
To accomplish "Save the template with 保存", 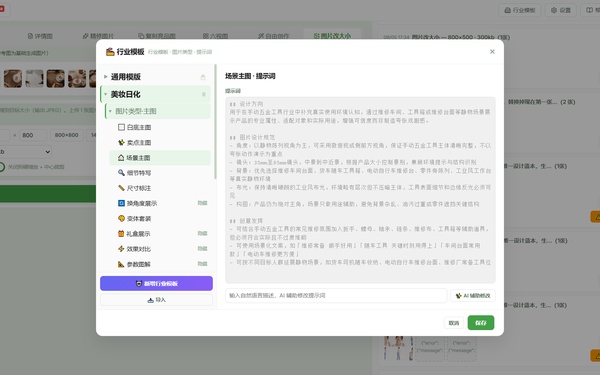I will point(481,323).
